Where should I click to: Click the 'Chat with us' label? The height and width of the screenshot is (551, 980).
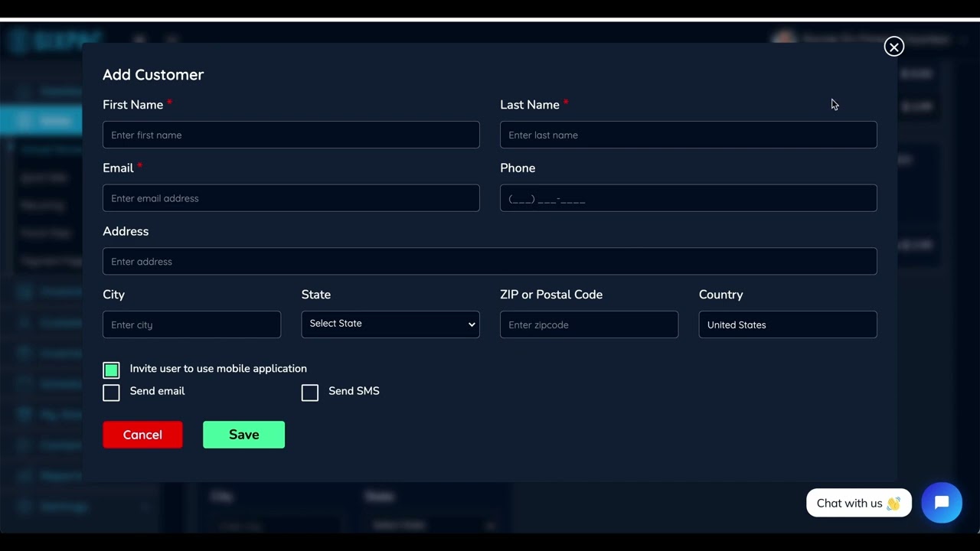click(859, 503)
